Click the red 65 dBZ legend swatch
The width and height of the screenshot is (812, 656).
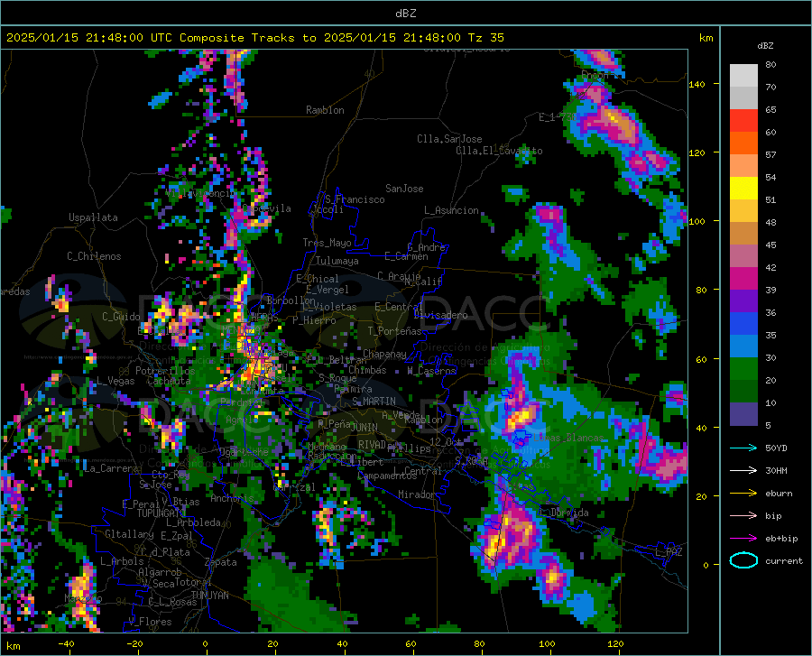(x=743, y=121)
